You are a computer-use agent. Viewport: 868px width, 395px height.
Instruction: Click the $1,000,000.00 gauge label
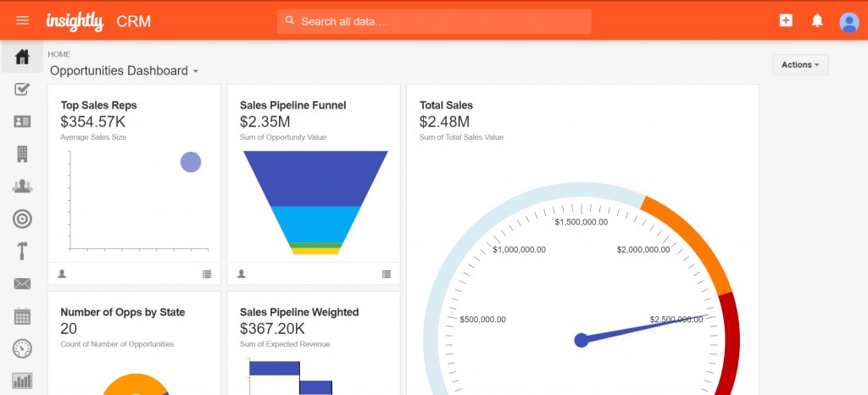(x=520, y=249)
